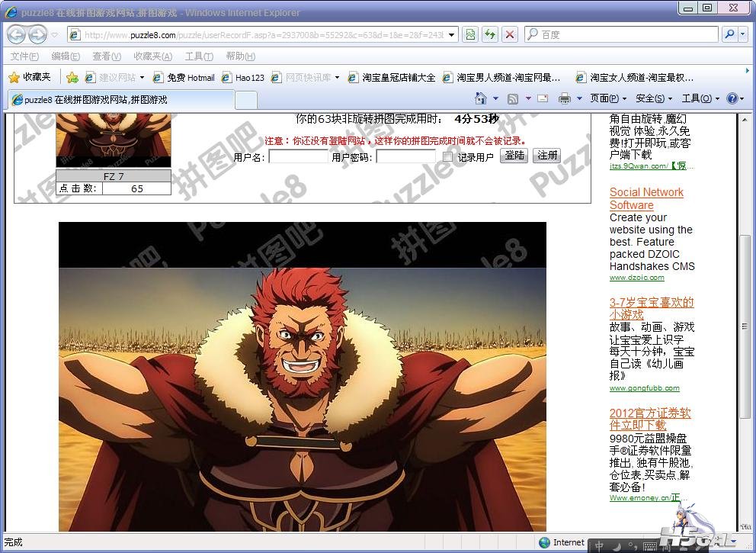Open the 收藏夹(A) menu
Screen dimensions: 756x553
pyautogui.click(x=153, y=56)
